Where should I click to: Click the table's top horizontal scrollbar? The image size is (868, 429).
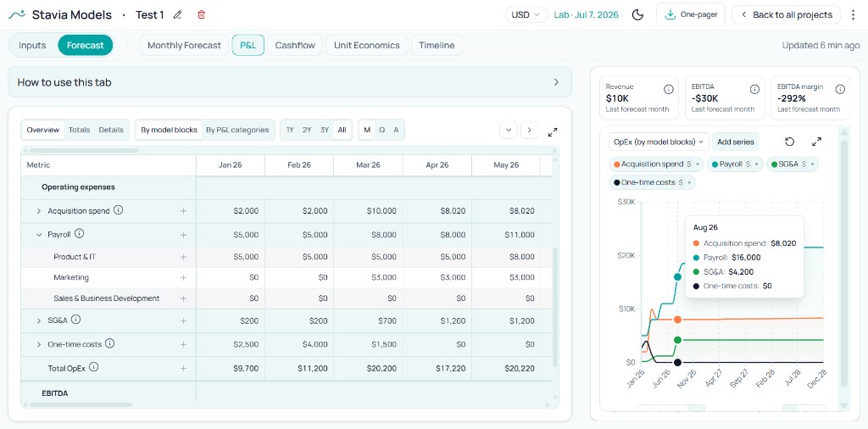click(84, 151)
